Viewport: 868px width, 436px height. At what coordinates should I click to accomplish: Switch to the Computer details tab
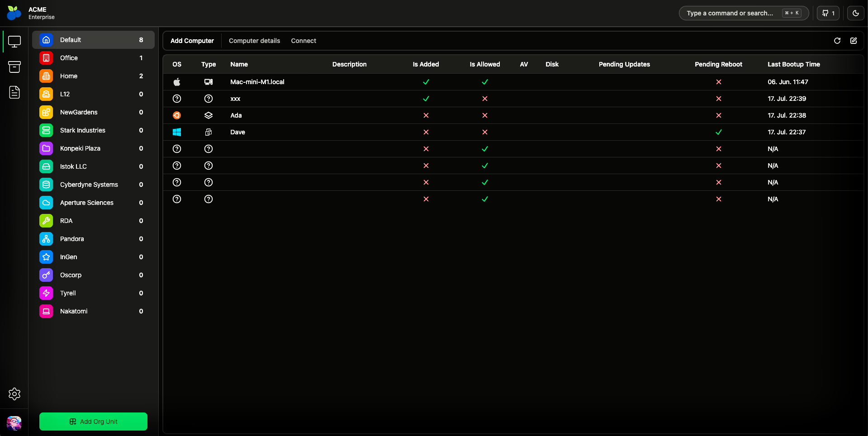click(254, 41)
